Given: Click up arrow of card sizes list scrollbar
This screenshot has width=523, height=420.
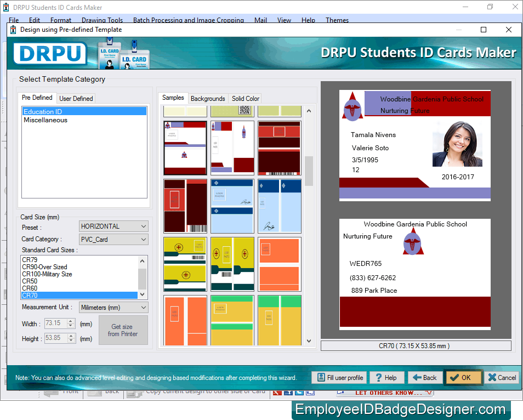Looking at the screenshot, I should (143, 261).
